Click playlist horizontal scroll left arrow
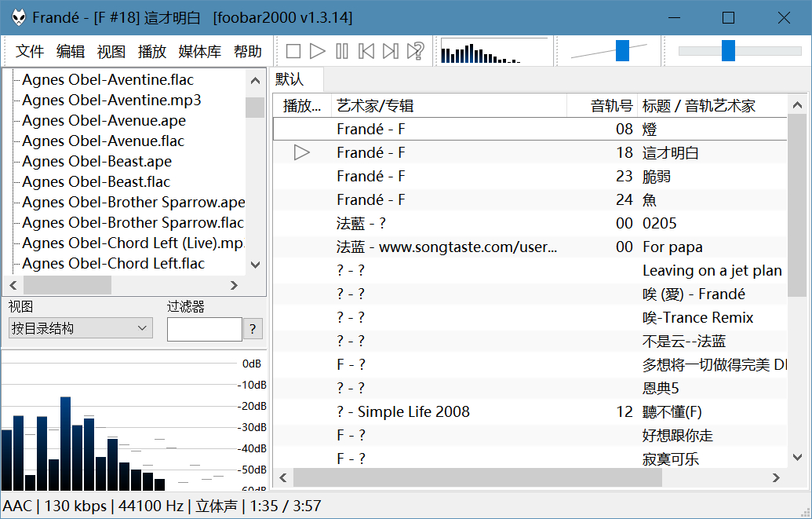Viewport: 812px width, 519px height. [x=283, y=477]
